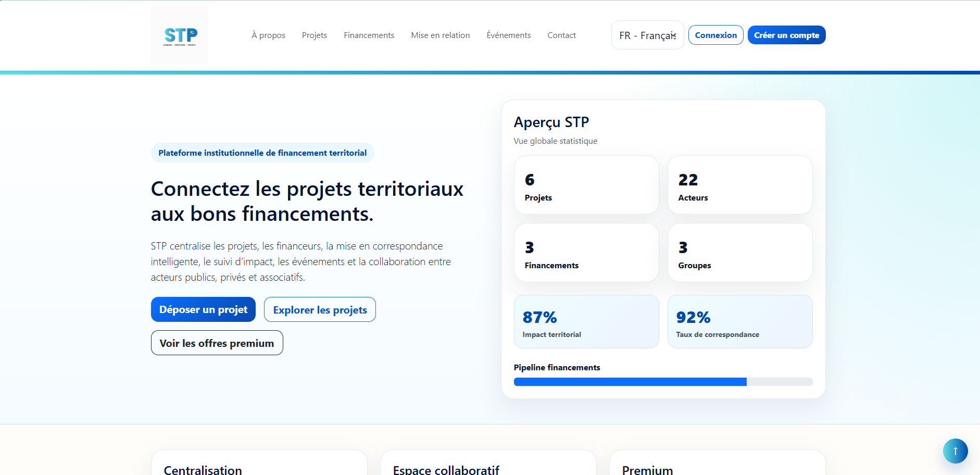Image resolution: width=980 pixels, height=475 pixels.
Task: Click the 3 Financements stat card
Action: [586, 253]
